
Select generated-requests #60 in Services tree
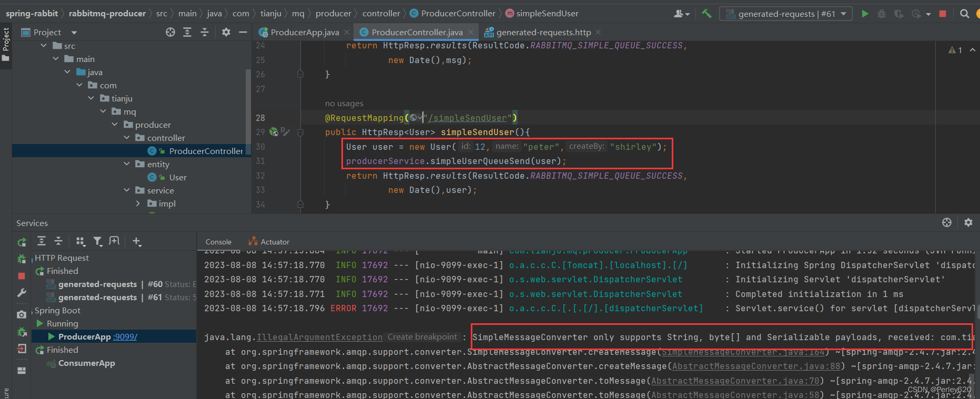point(110,284)
